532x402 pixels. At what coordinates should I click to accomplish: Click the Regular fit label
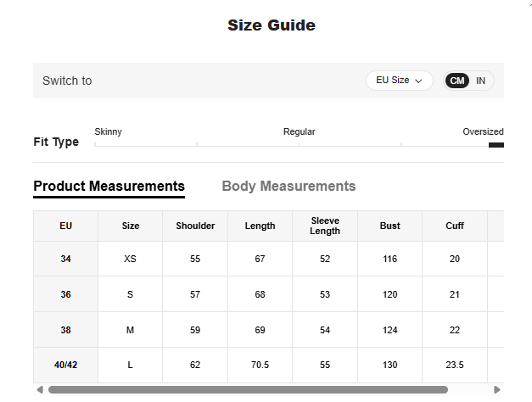pyautogui.click(x=299, y=131)
